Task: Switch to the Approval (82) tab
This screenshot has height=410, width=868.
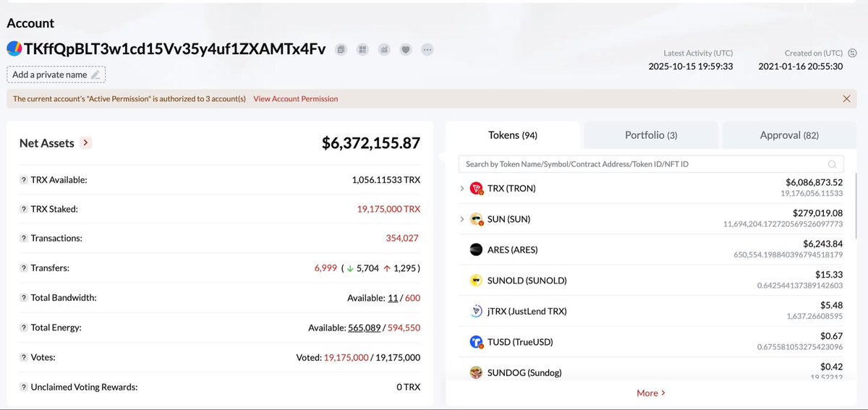Action: (789, 135)
